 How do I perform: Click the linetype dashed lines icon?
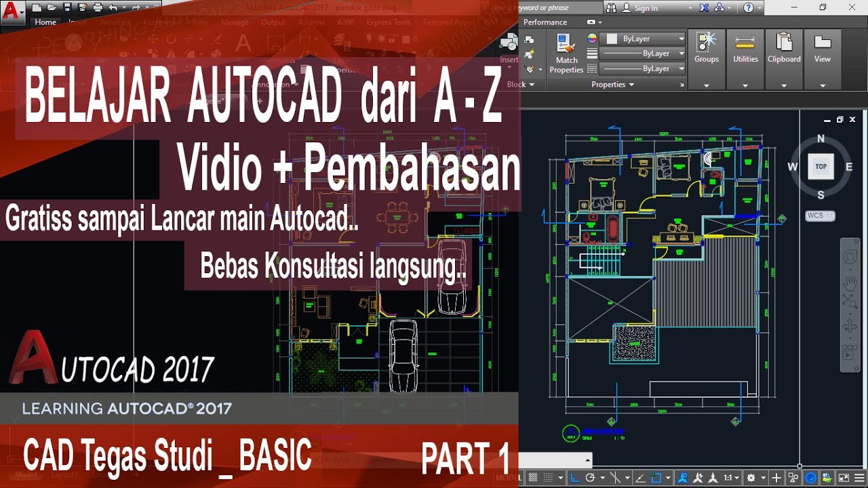592,68
